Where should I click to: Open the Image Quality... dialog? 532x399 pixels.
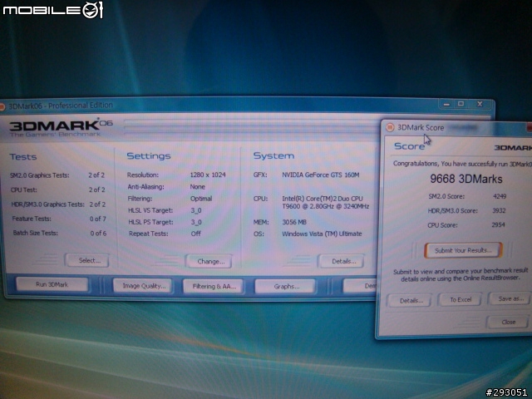coord(143,286)
